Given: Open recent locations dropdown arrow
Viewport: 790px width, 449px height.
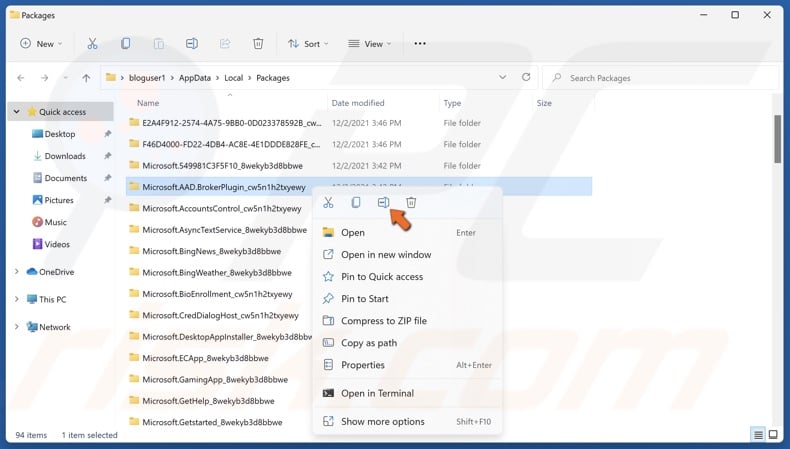Looking at the screenshot, I should [x=65, y=78].
